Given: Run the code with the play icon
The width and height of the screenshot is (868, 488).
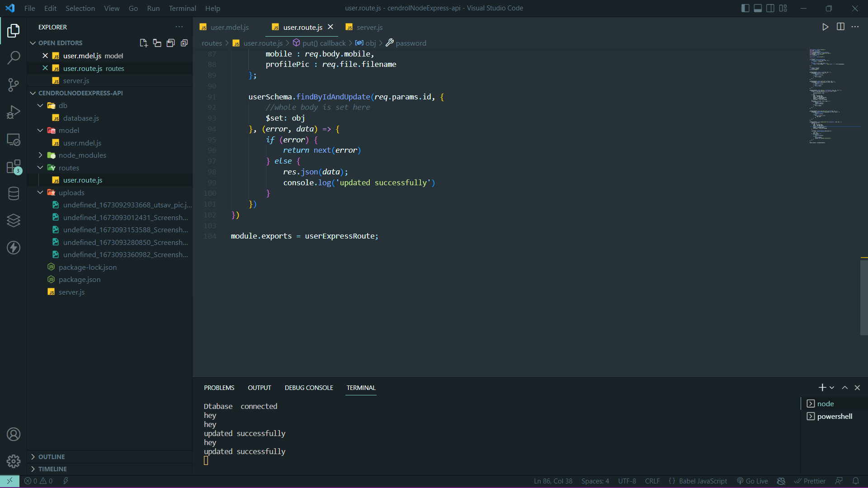Looking at the screenshot, I should pos(826,27).
